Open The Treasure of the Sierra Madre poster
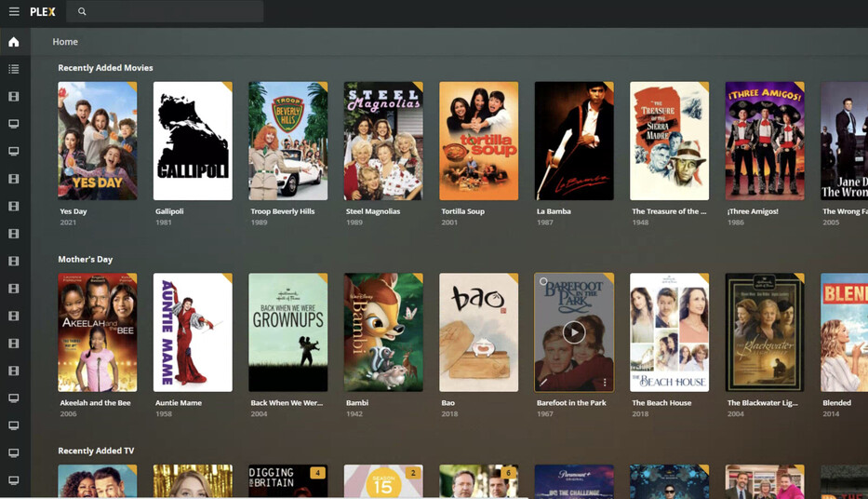 point(669,141)
